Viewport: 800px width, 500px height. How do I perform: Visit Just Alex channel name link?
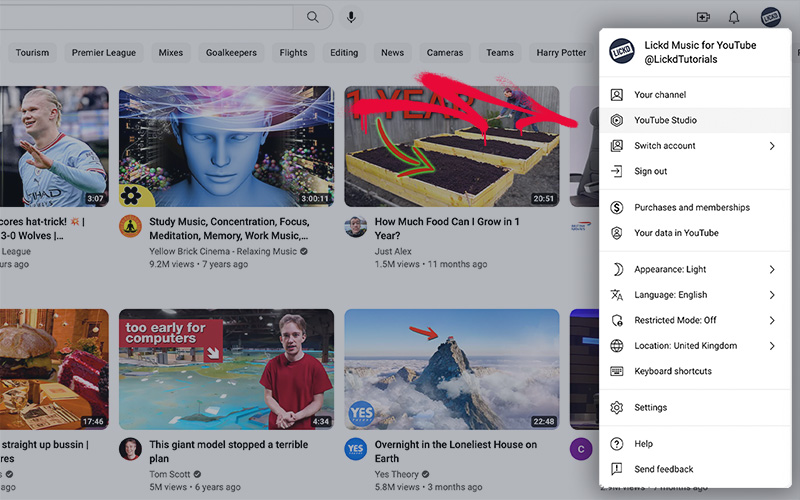(x=393, y=252)
